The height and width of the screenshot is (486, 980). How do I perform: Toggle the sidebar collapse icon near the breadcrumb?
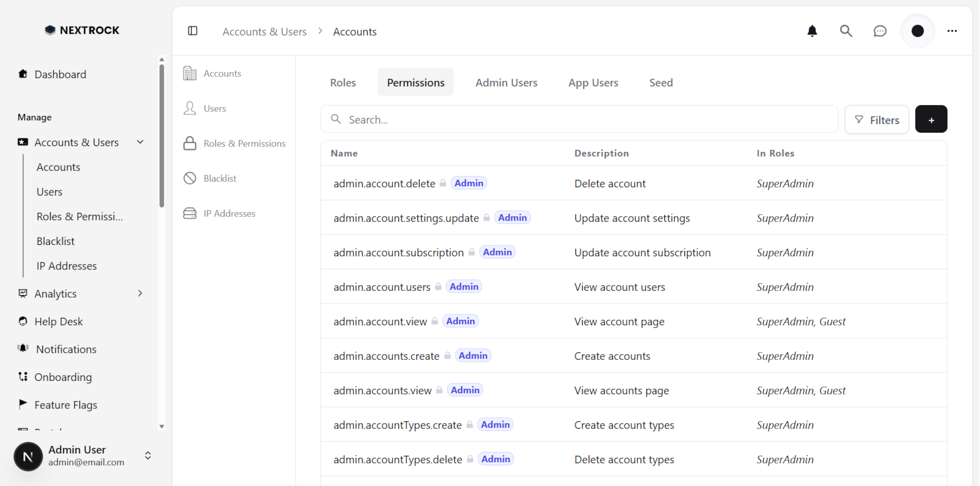pyautogui.click(x=193, y=31)
